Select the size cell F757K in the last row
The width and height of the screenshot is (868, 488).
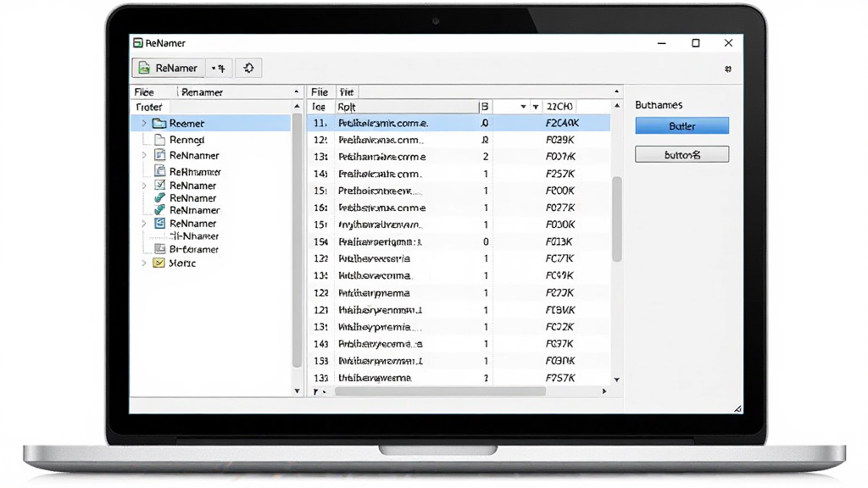[x=559, y=378]
